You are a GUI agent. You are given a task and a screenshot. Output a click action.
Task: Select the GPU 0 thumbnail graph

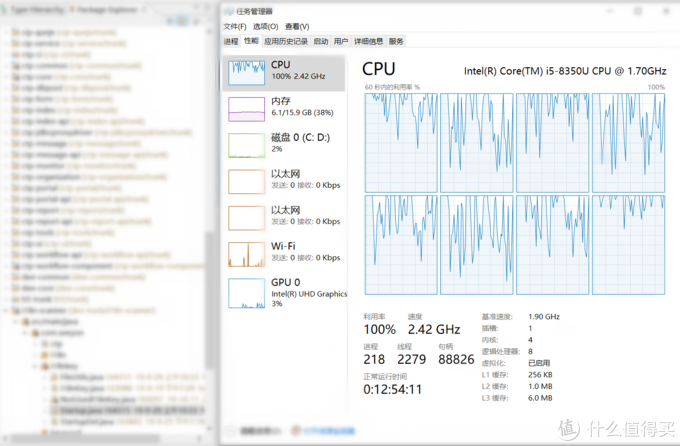[246, 293]
